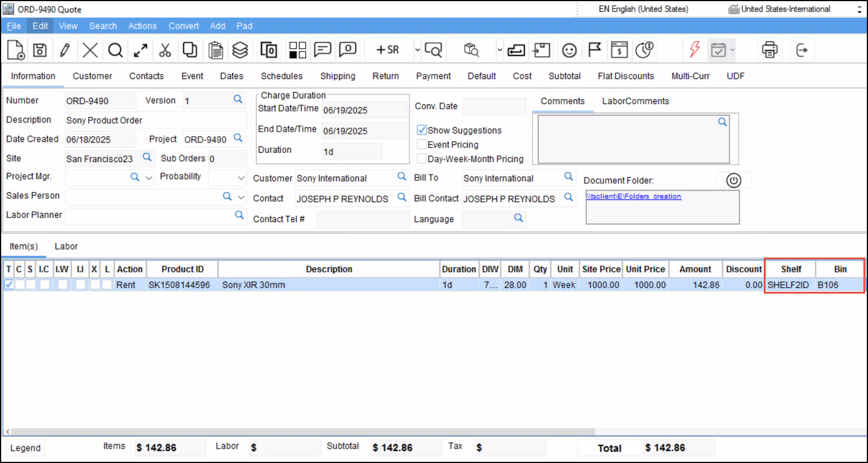Expand the Sales Person dropdown arrow
Image resolution: width=868 pixels, height=463 pixels.
tap(241, 197)
